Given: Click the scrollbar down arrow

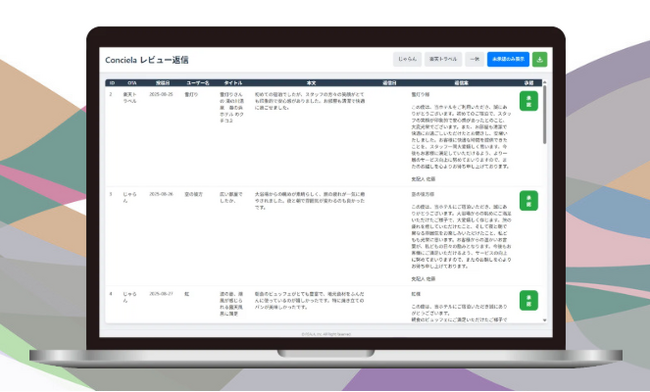Looking at the screenshot, I should tap(544, 320).
